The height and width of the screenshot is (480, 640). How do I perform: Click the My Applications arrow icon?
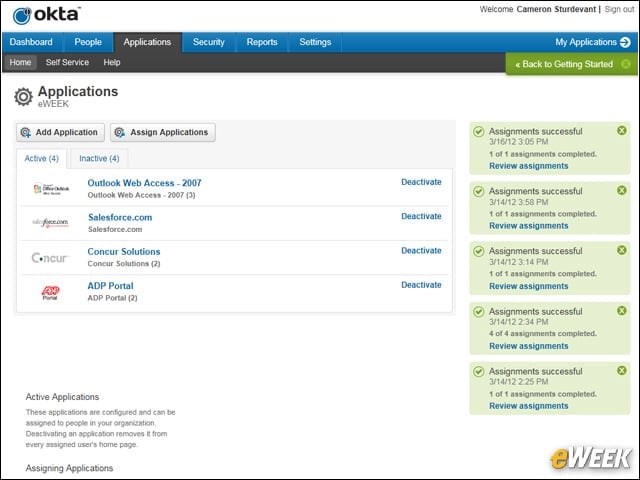point(625,42)
